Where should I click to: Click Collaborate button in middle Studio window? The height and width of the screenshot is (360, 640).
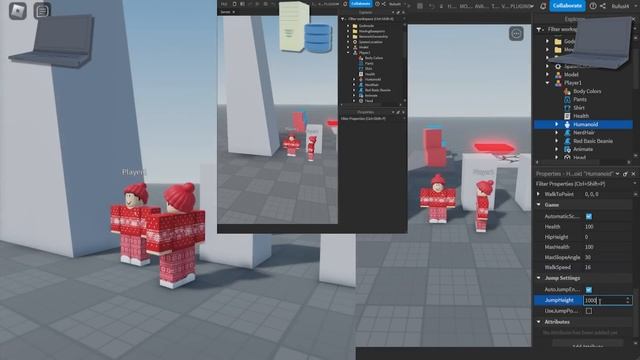tap(361, 4)
